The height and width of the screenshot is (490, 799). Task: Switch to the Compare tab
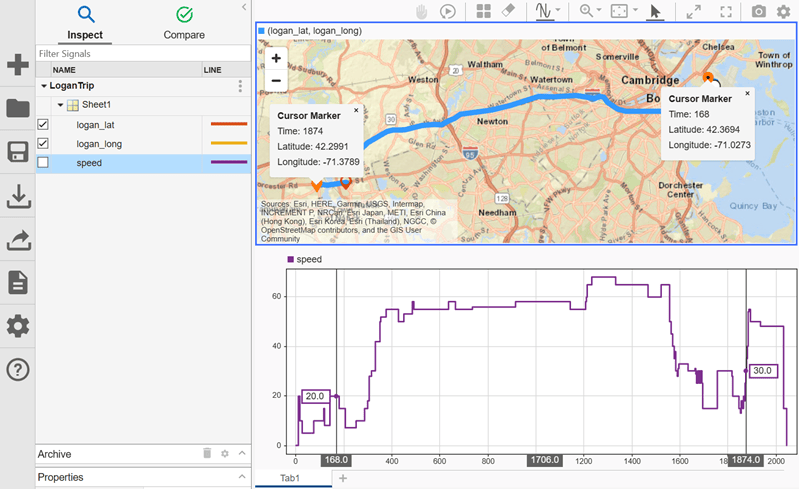184,23
